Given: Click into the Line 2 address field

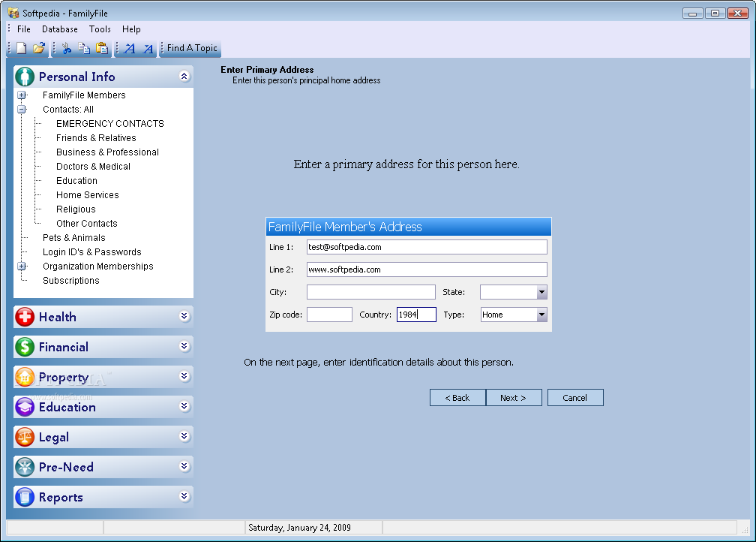Looking at the screenshot, I should tap(427, 269).
